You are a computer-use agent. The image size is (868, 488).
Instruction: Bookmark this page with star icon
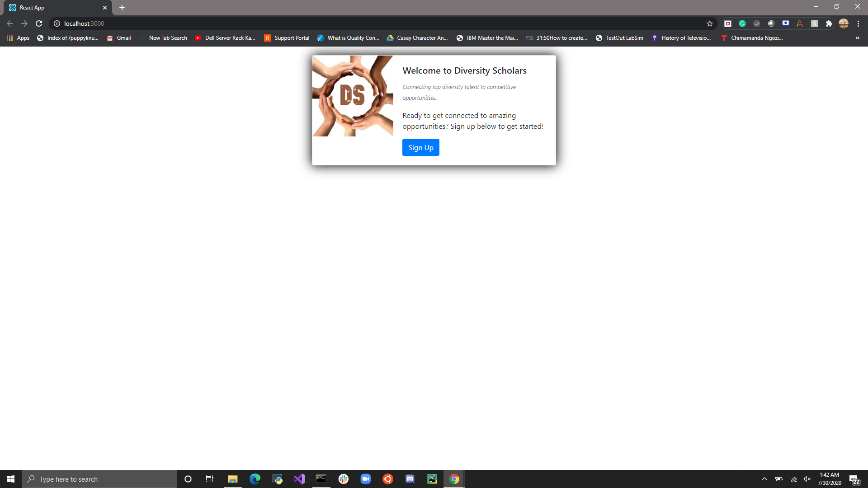tap(710, 23)
